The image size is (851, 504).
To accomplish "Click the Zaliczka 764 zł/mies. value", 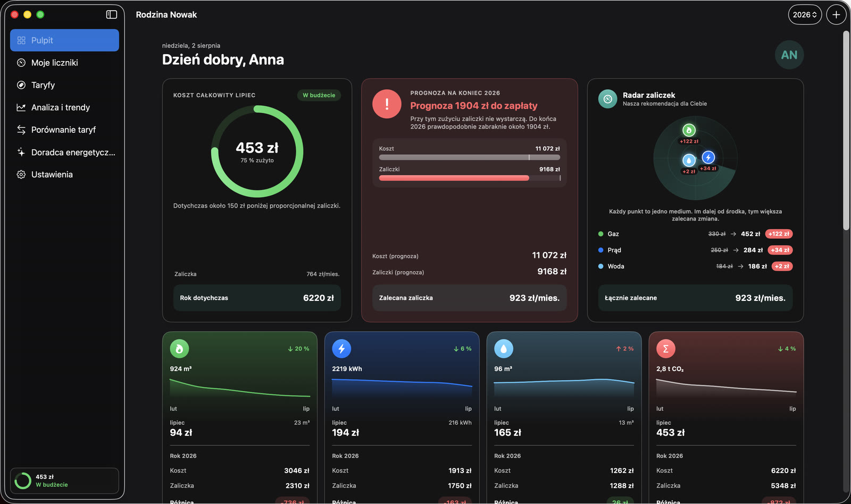I will [323, 274].
